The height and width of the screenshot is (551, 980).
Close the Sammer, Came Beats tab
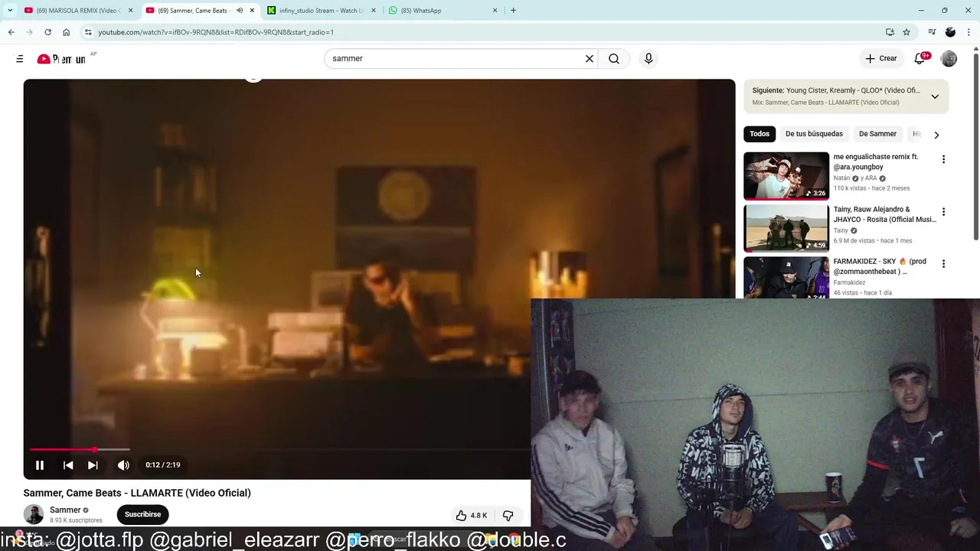(252, 11)
